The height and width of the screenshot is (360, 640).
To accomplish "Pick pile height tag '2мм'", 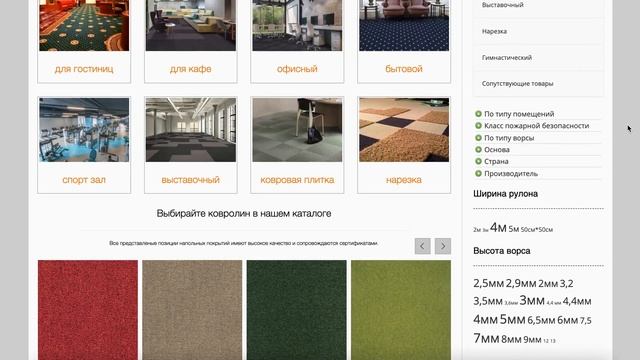I will point(548,284).
